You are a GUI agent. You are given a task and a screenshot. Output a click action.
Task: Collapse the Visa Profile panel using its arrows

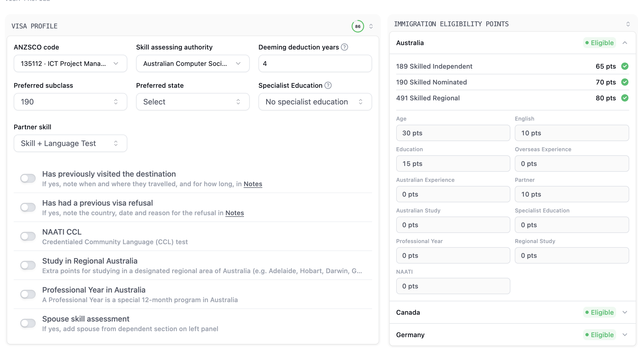pyautogui.click(x=371, y=26)
